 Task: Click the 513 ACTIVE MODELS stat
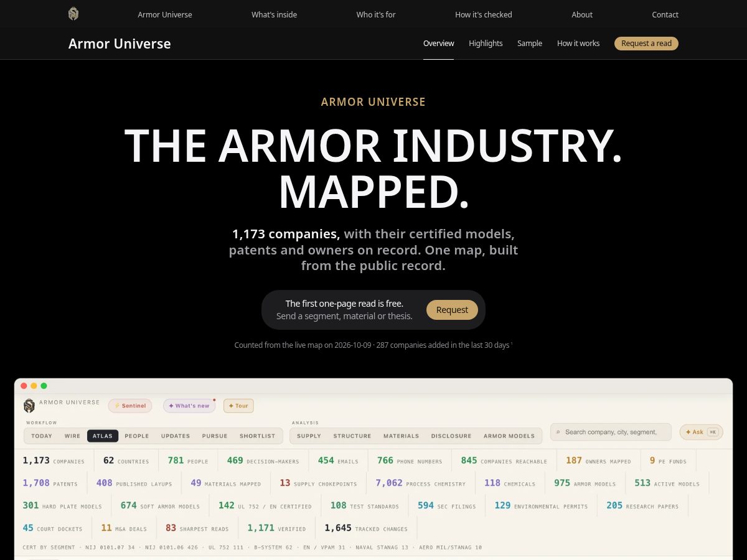tap(667, 483)
